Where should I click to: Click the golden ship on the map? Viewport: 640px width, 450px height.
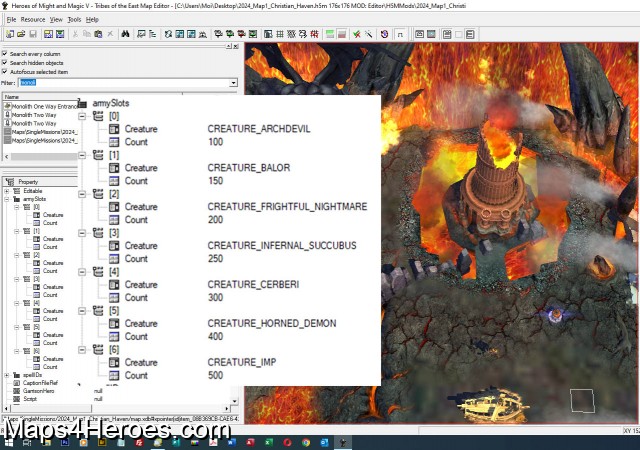pyautogui.click(x=492, y=404)
